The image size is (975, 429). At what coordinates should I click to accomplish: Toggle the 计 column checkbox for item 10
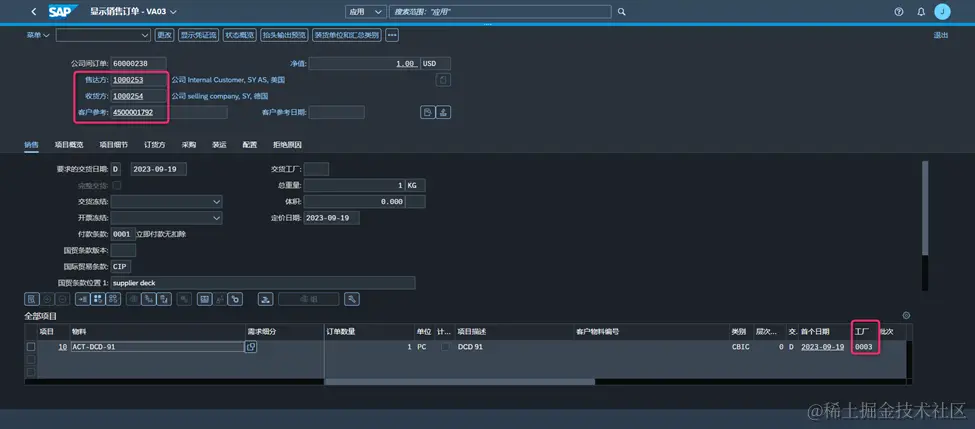point(445,347)
